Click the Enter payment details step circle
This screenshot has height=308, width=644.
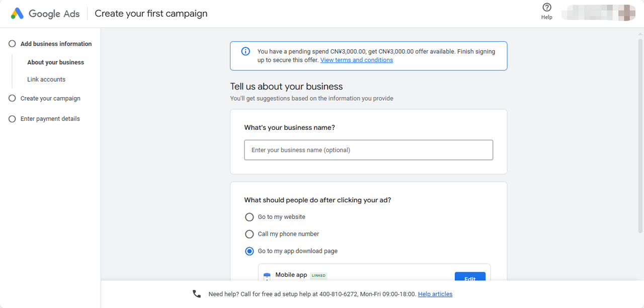pos(12,119)
